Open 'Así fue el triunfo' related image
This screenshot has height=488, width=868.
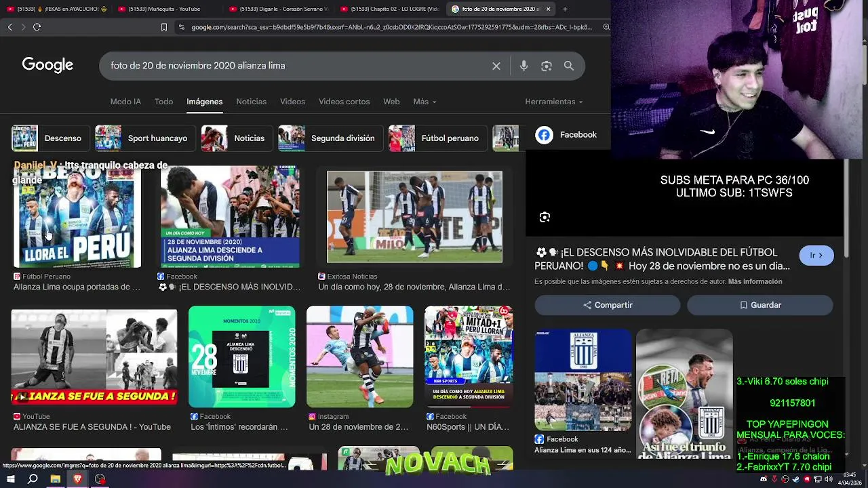coord(684,394)
